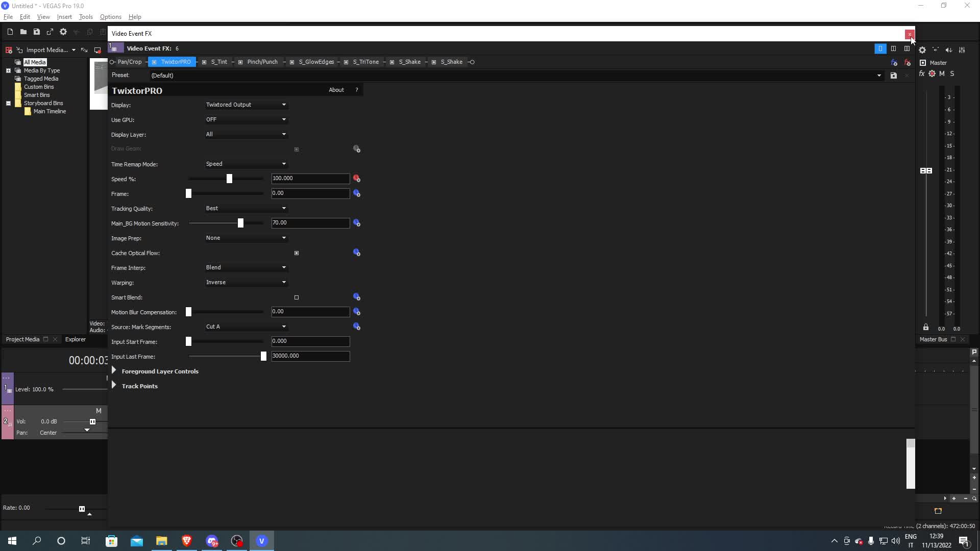The image size is (980, 551).
Task: Solo the Master bus
Action: point(951,73)
